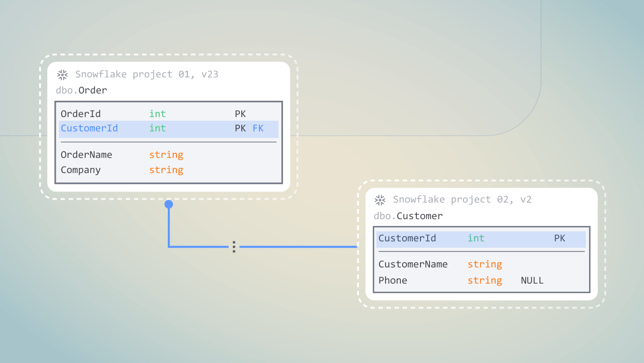Click the string type of CustomerName
Image resolution: width=644 pixels, height=363 pixels.
tap(485, 265)
